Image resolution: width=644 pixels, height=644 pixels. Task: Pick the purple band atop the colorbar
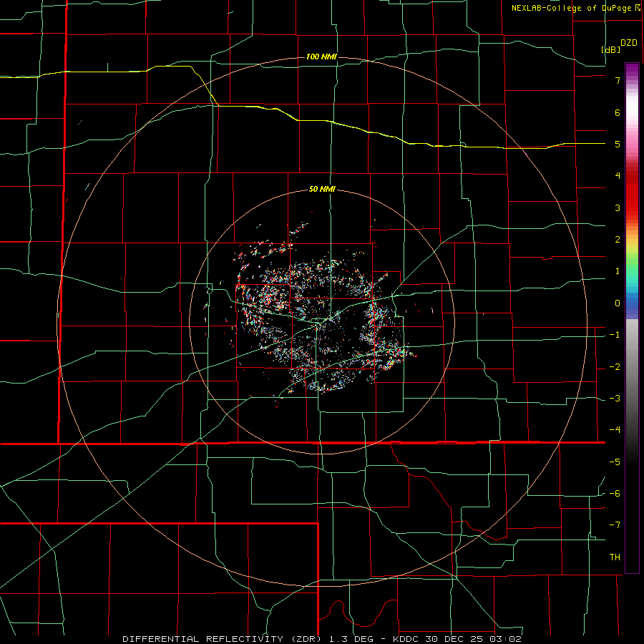(632, 71)
